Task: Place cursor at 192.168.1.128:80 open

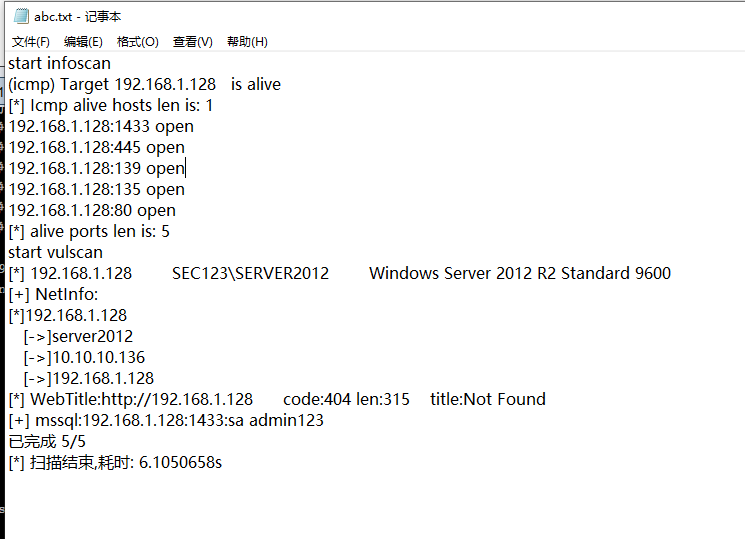Action: pos(92,210)
